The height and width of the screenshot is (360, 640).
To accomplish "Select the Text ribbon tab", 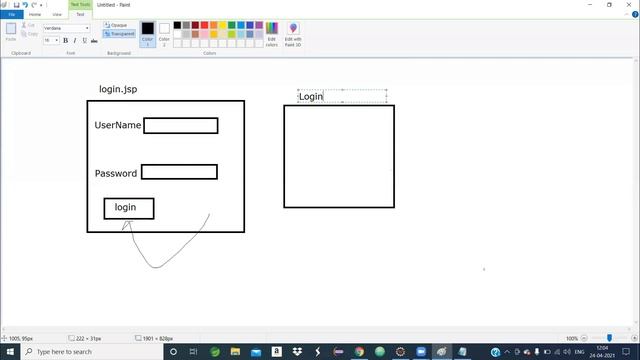I will (80, 14).
